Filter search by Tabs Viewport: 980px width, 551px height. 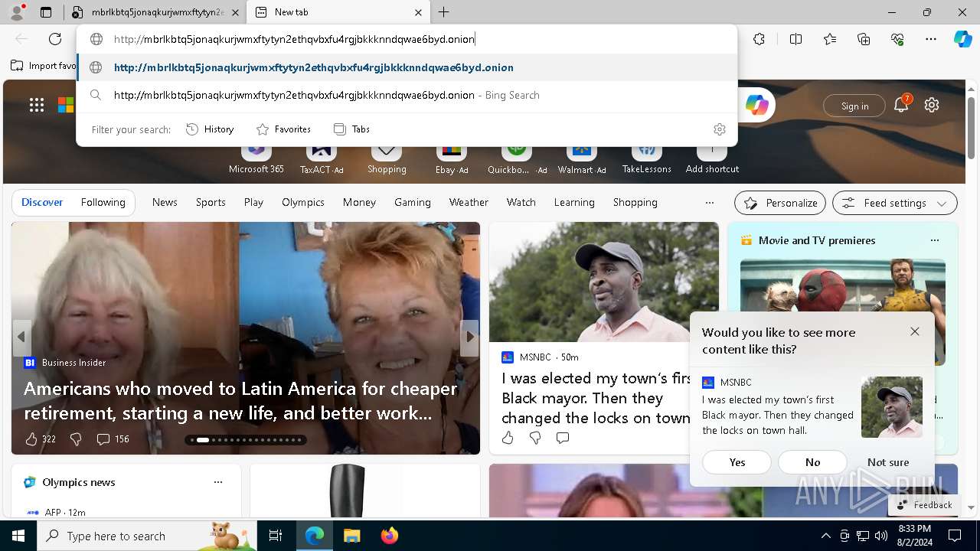point(352,129)
